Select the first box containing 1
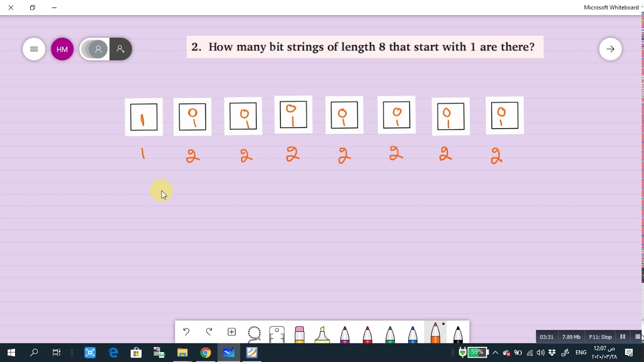Image resolution: width=644 pixels, height=362 pixels. (x=144, y=117)
